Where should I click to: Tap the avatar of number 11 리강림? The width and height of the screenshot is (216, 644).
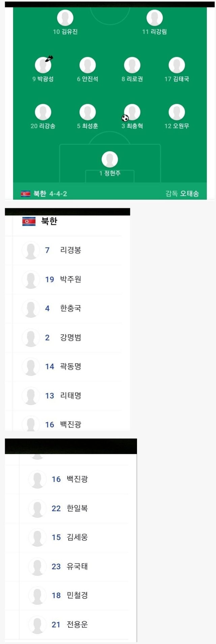155,18
